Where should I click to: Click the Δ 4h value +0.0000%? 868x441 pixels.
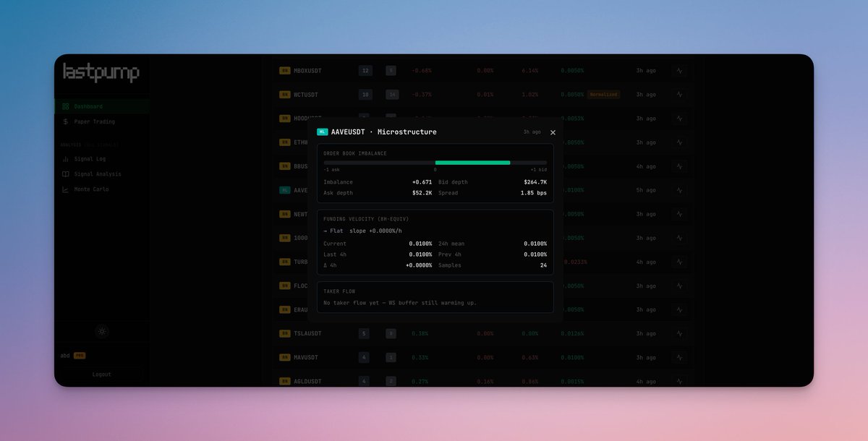coord(419,265)
